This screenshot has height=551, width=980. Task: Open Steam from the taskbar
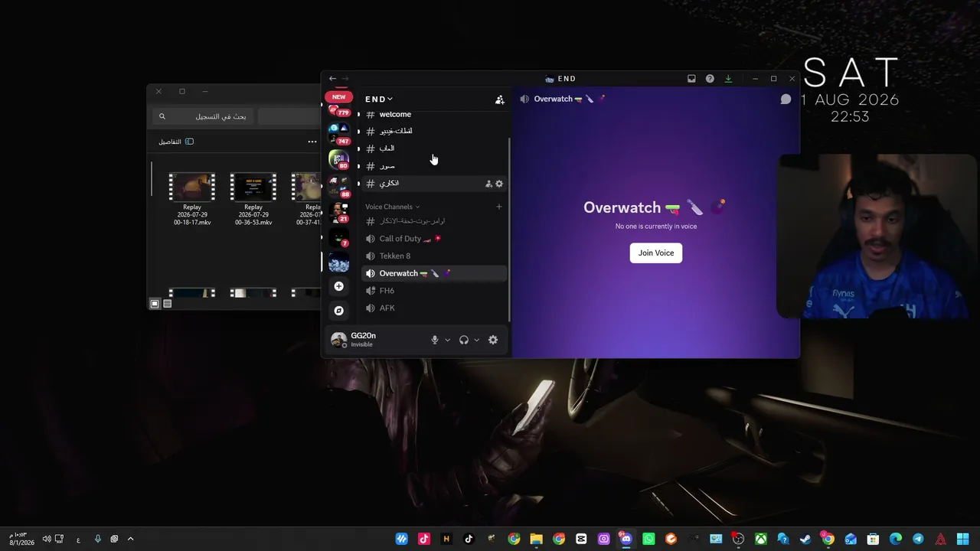tap(805, 539)
